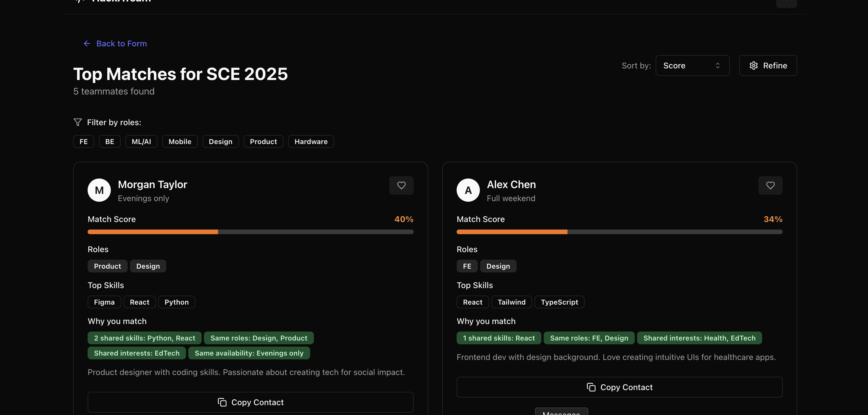The height and width of the screenshot is (415, 868).
Task: Open the Messages tab at bottom
Action: click(x=561, y=412)
